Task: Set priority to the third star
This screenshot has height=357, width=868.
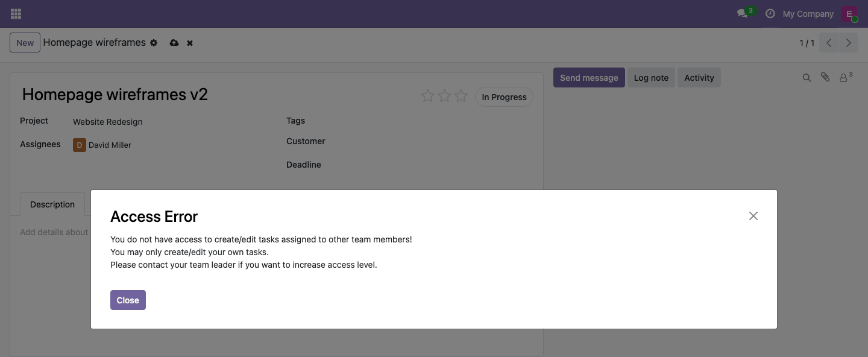Action: click(x=461, y=96)
